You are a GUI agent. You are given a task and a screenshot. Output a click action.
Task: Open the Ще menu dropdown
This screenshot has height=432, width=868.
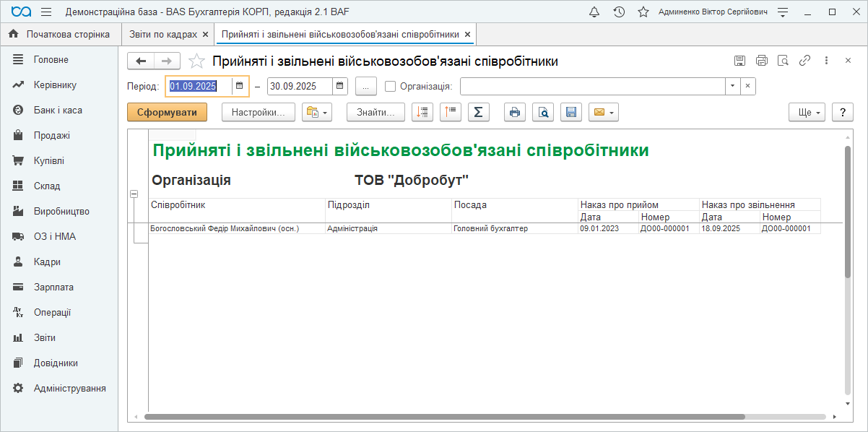(807, 112)
